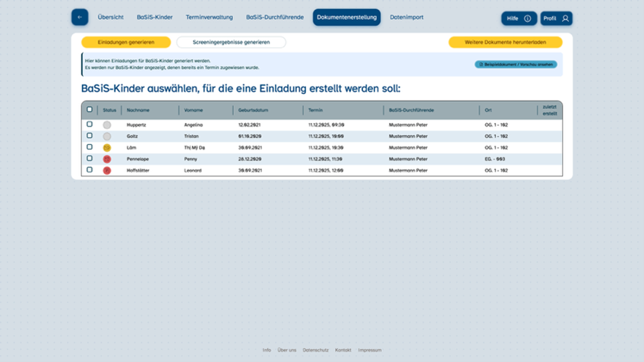Viewport: 644px width, 362px height.
Task: Click the red status icon for Hoffstätter
Action: [107, 171]
